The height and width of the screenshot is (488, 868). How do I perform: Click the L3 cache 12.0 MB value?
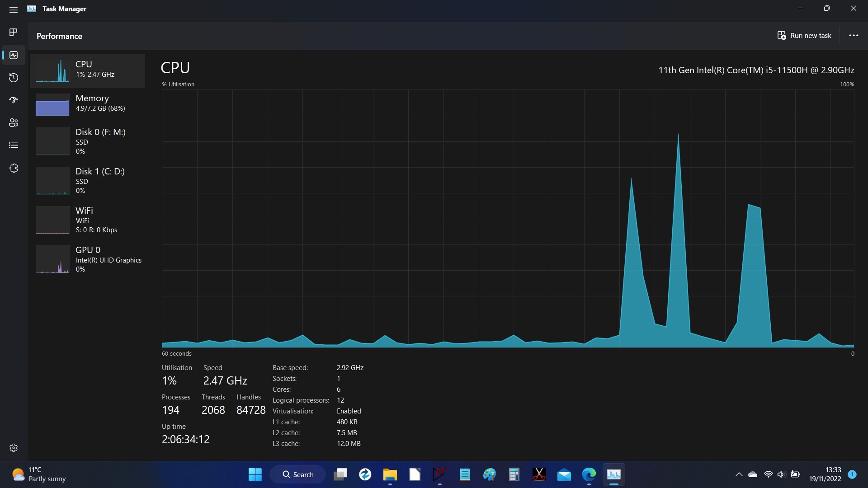[349, 444]
